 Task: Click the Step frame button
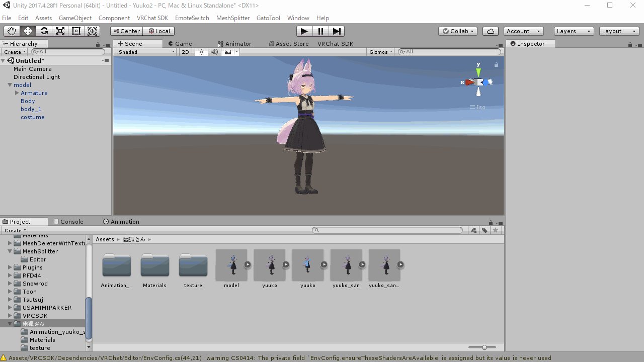[x=337, y=31]
